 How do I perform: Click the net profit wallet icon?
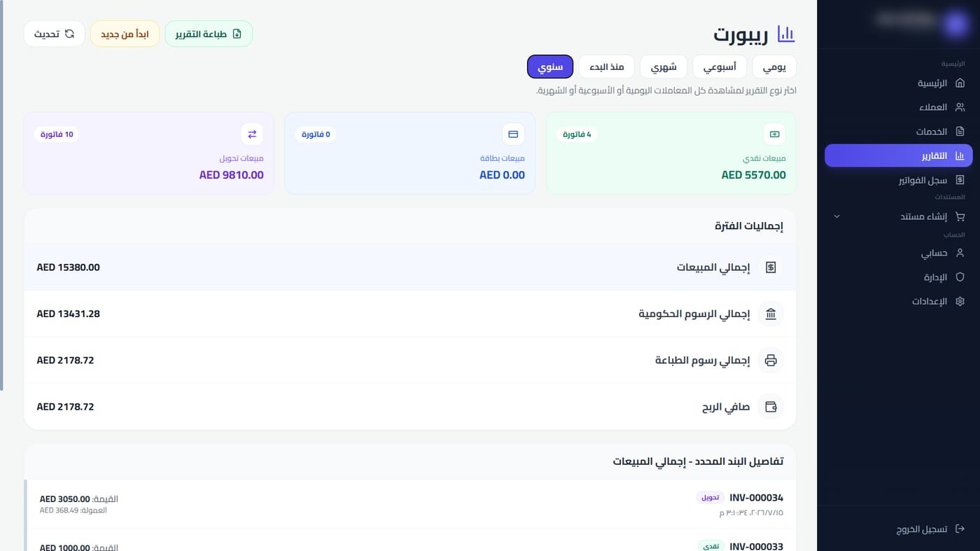coord(771,407)
